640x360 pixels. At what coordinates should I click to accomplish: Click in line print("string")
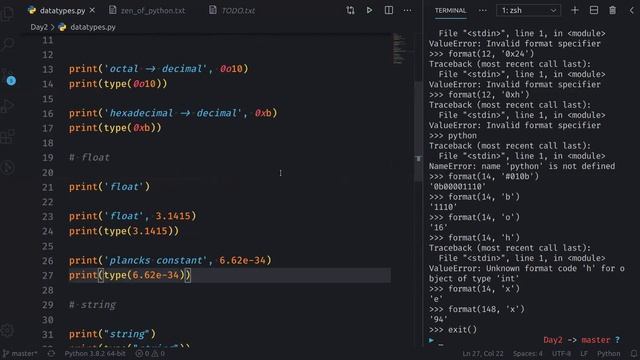[112, 334]
